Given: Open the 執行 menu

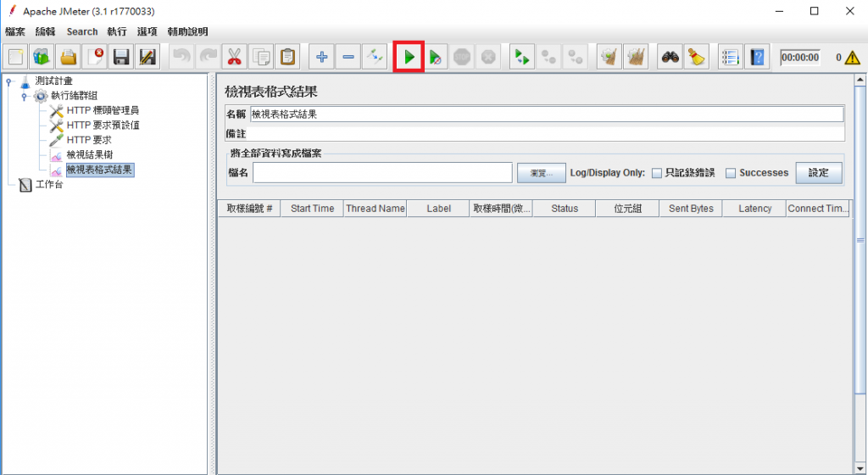Looking at the screenshot, I should [117, 31].
